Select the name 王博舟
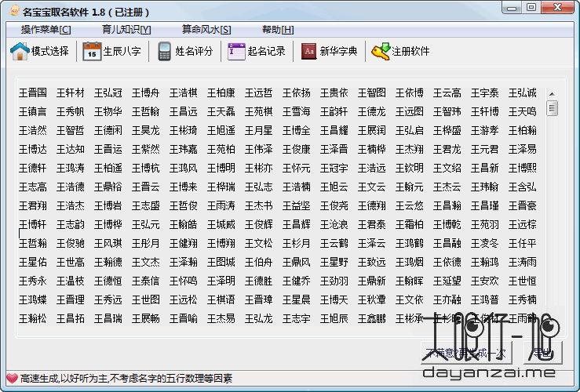 [x=146, y=93]
